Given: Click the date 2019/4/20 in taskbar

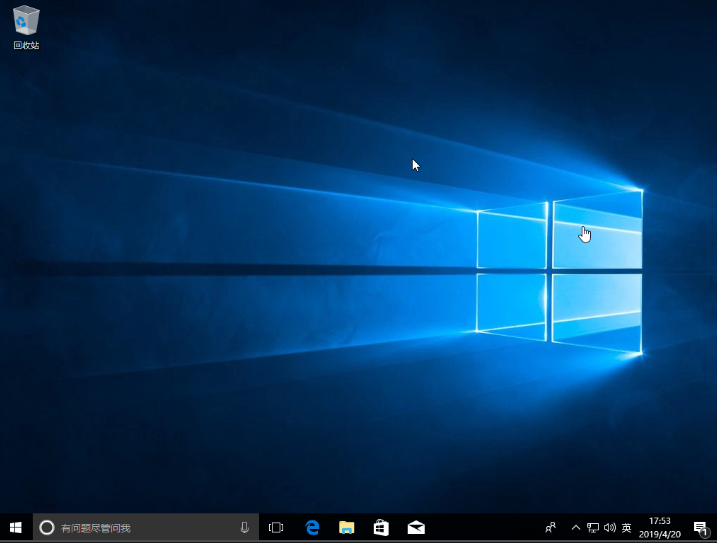Looking at the screenshot, I should pos(660,534).
